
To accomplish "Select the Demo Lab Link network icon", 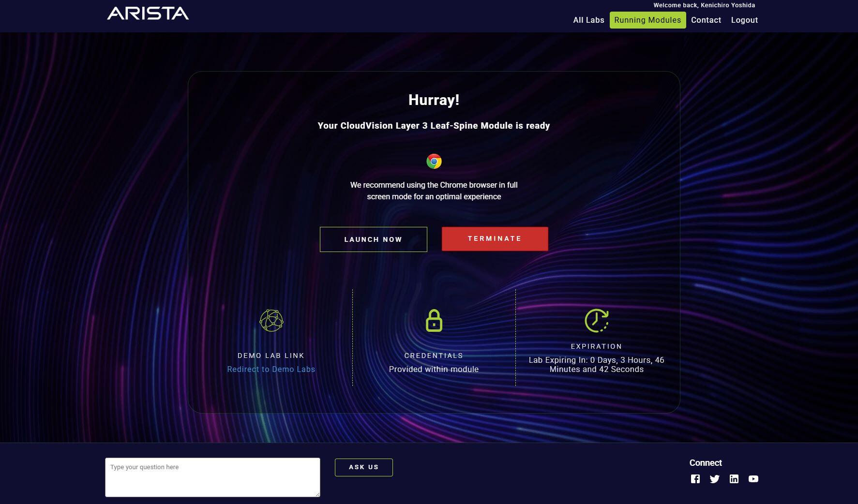I will pyautogui.click(x=271, y=320).
